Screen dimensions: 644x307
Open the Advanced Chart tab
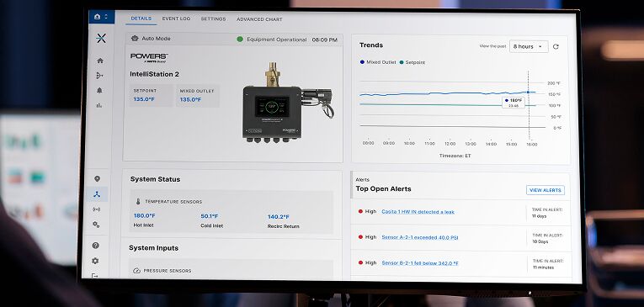coord(259,19)
